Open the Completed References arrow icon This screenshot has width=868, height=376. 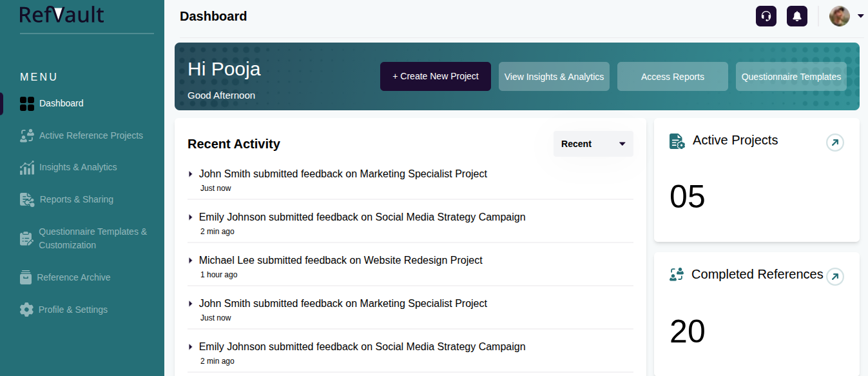point(835,277)
